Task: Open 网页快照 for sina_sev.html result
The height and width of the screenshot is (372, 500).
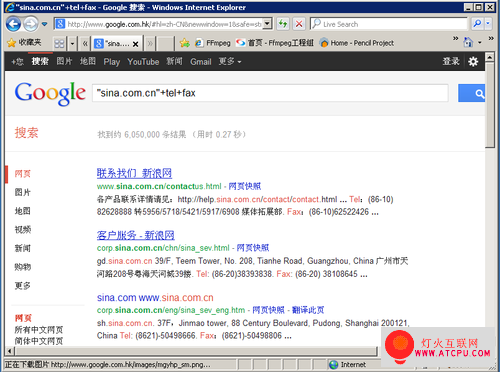Action: (253, 248)
